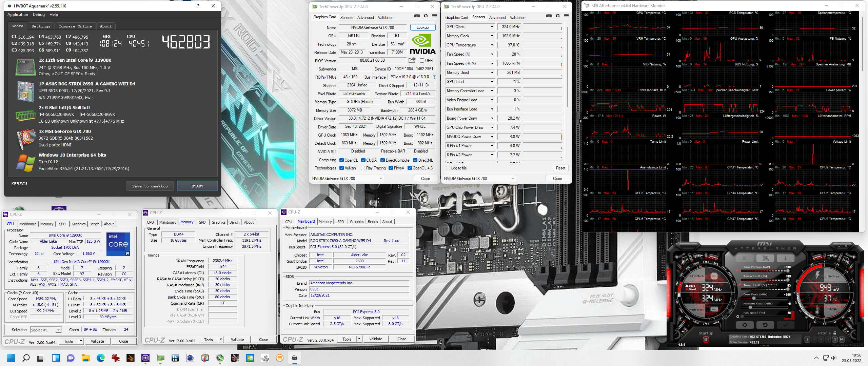Viewport: 868px width, 366px height.
Task: Click the HWBOT Aquamark help question mark
Action: click(198, 6)
